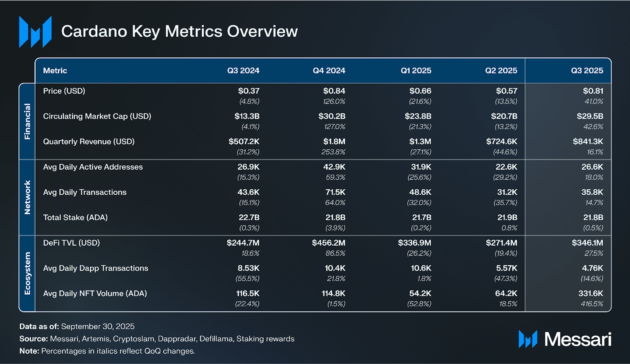
Task: Click the 331.6K NFT volume value
Action: pos(591,293)
